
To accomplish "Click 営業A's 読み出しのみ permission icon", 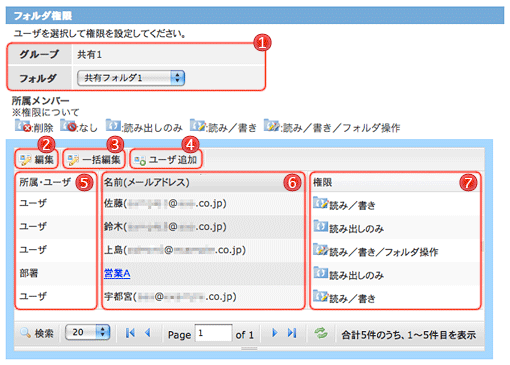I will tap(320, 272).
